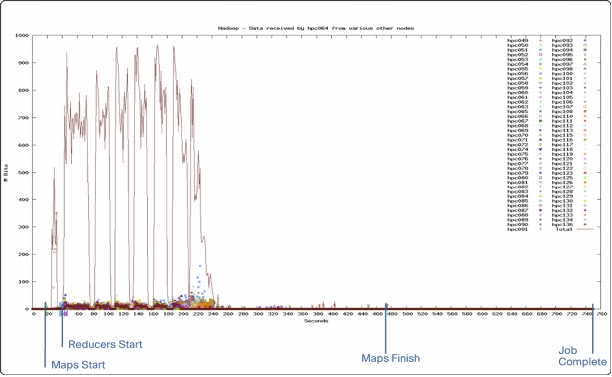
Task: Click the vertical Job Complete marker line
Action: click(592, 329)
